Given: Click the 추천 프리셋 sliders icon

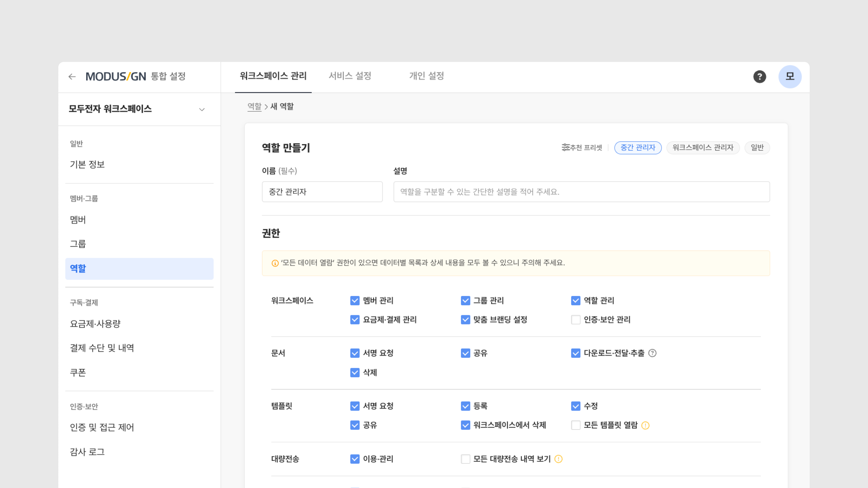Looking at the screenshot, I should pos(565,148).
